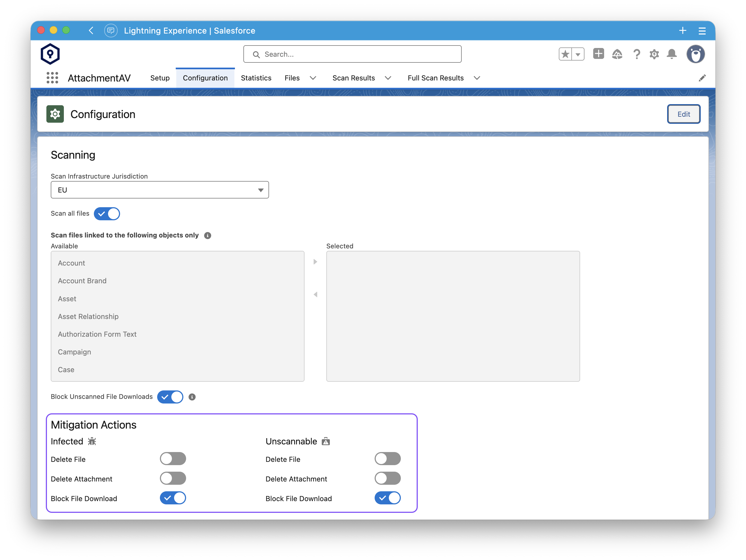Toggle Unscannable Delete File switch
The image size is (746, 560).
point(388,459)
